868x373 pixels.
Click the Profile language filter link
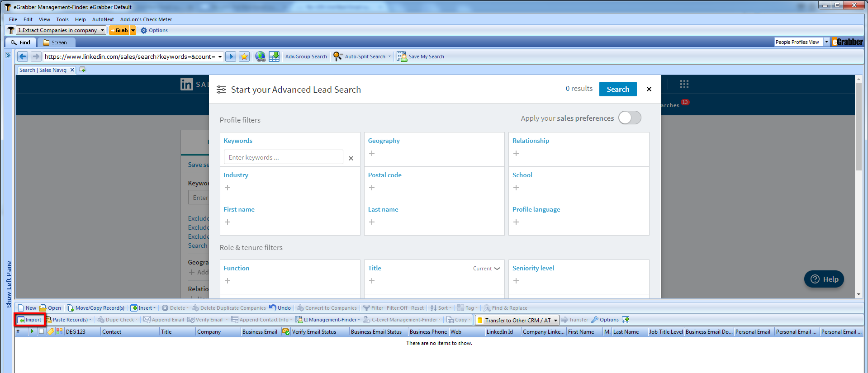coord(536,209)
